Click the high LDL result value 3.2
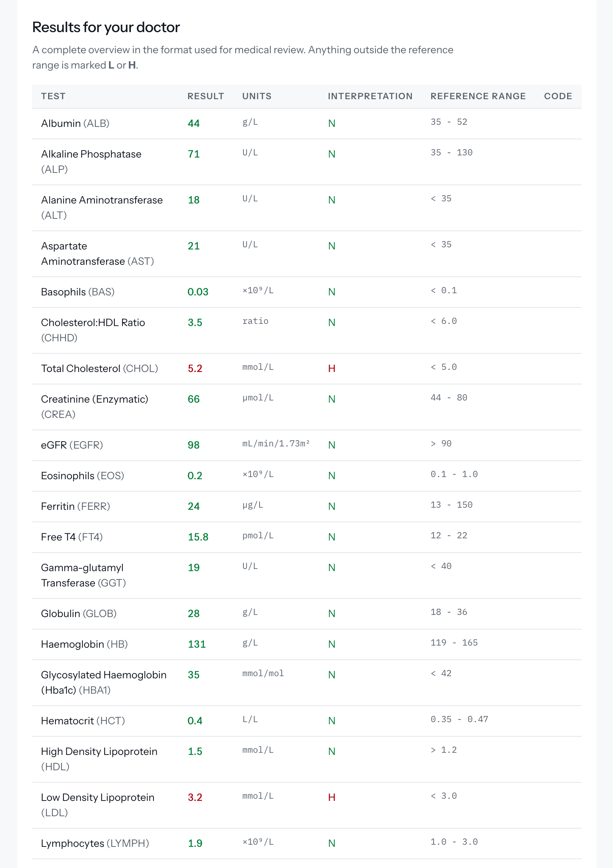The width and height of the screenshot is (613, 868). 195,797
